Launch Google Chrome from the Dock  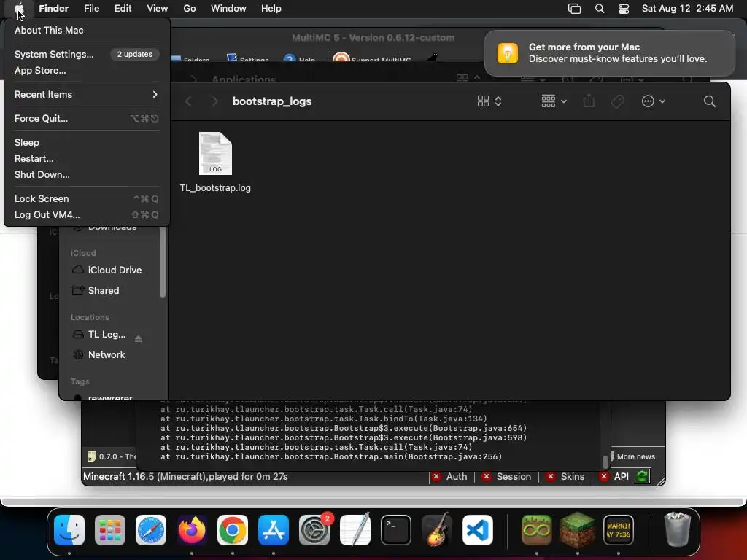coord(233,530)
